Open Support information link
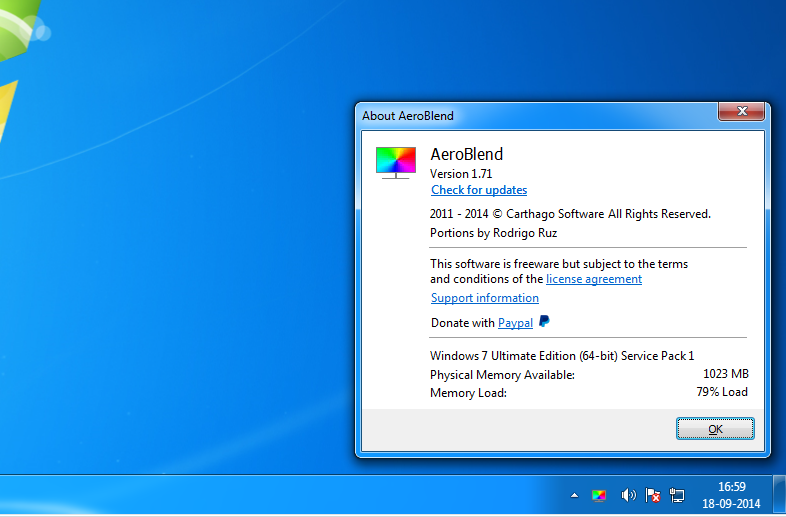Image resolution: width=786 pixels, height=517 pixels. 485,298
